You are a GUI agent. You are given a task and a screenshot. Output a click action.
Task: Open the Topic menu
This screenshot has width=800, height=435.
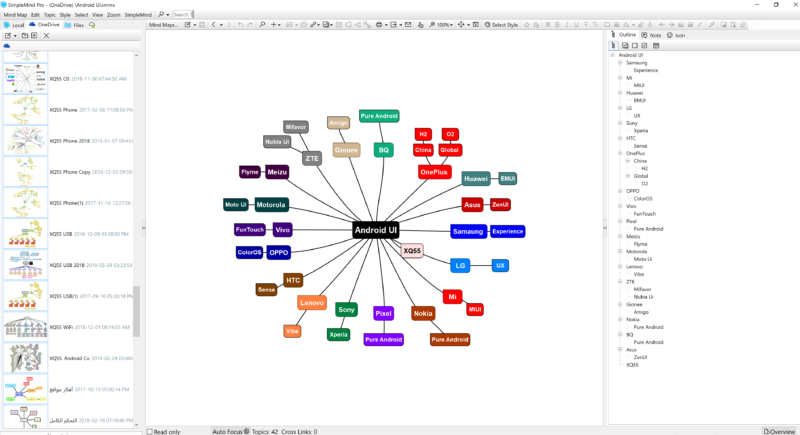pyautogui.click(x=49, y=15)
